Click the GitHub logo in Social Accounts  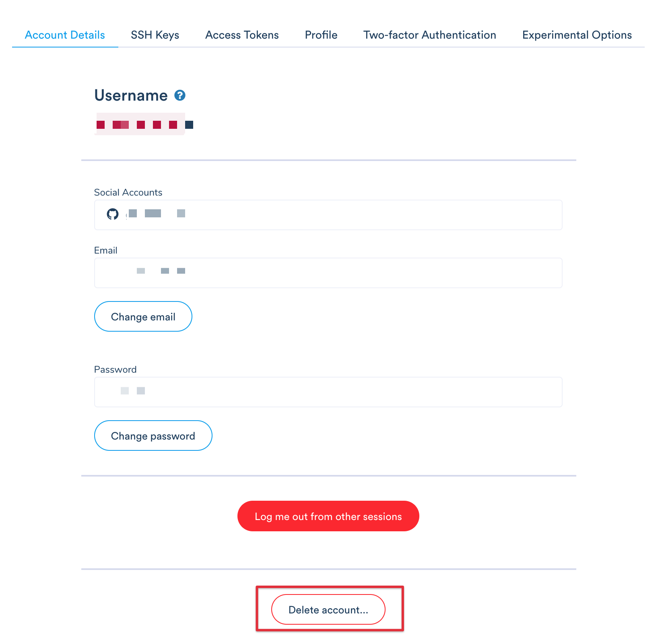pyautogui.click(x=113, y=214)
